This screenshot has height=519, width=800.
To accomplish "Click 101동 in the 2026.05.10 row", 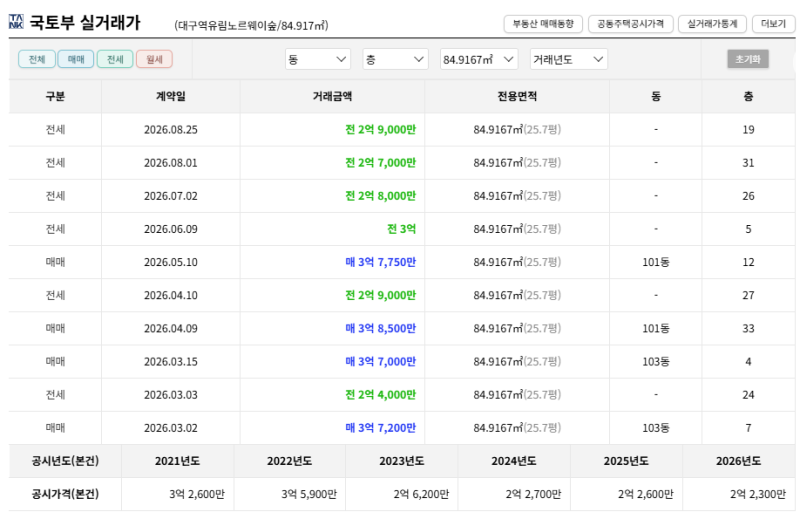I will 656,262.
